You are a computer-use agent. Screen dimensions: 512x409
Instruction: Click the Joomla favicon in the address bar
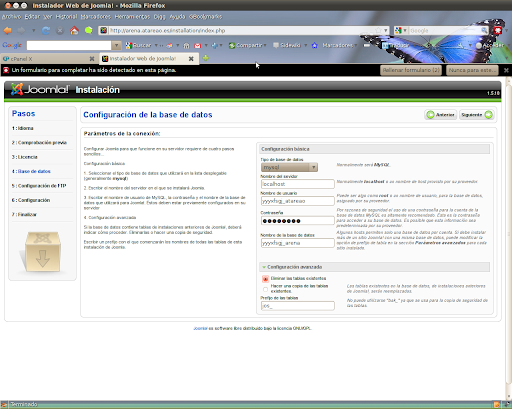tap(104, 30)
